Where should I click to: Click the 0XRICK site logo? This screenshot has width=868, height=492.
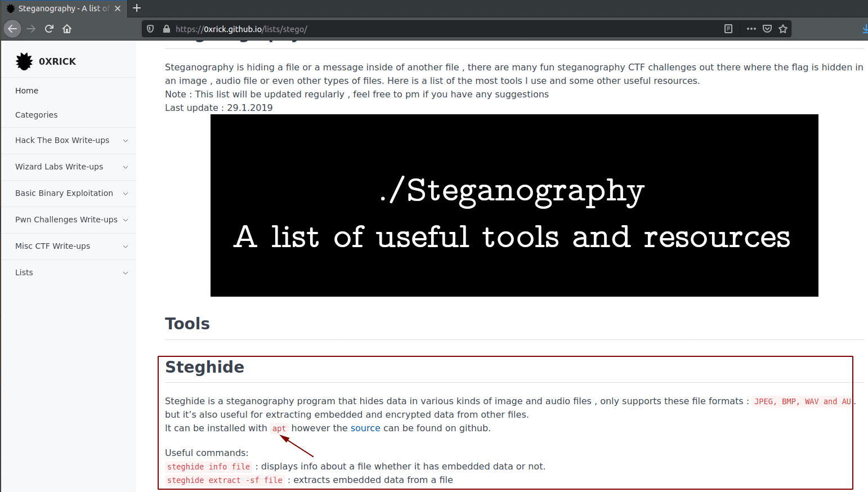point(46,61)
